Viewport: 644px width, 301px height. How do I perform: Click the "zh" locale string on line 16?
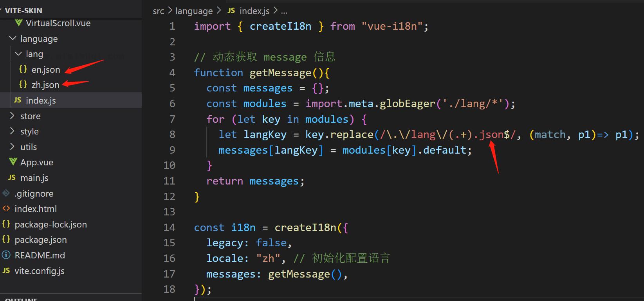tap(268, 258)
